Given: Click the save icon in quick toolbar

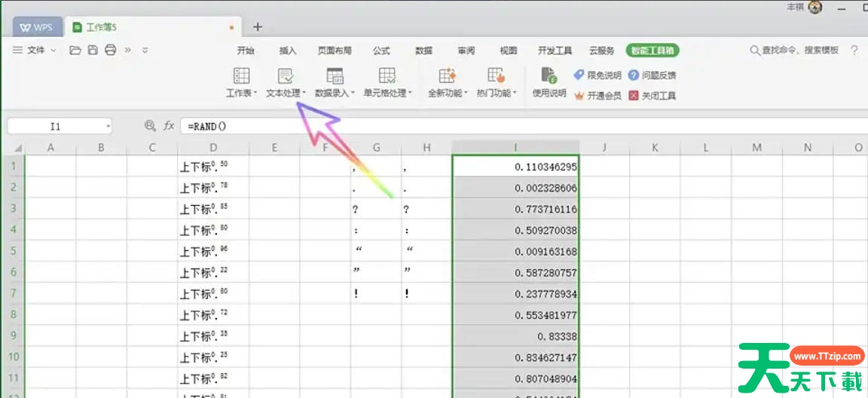Looking at the screenshot, I should pos(93,51).
